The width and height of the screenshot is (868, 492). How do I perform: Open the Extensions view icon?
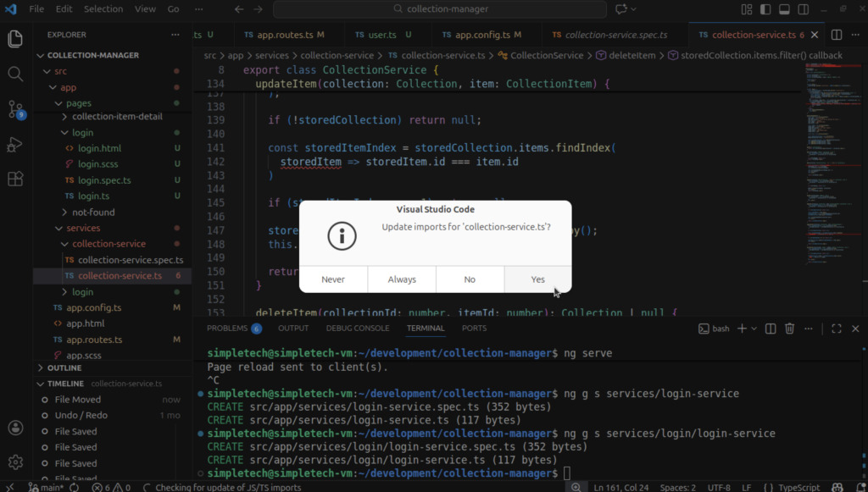(x=15, y=179)
